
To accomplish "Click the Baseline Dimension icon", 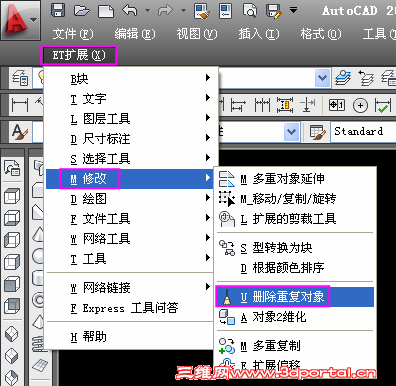I will coord(238,105).
